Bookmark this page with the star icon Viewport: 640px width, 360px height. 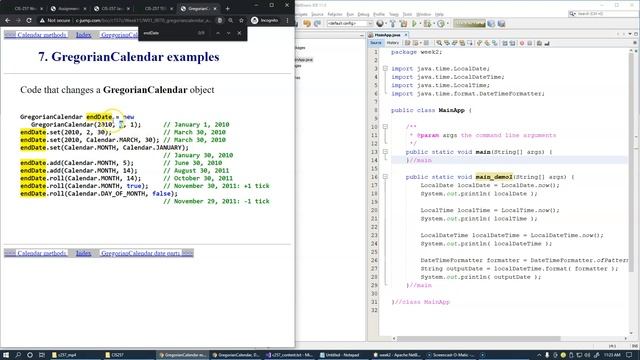[241, 20]
